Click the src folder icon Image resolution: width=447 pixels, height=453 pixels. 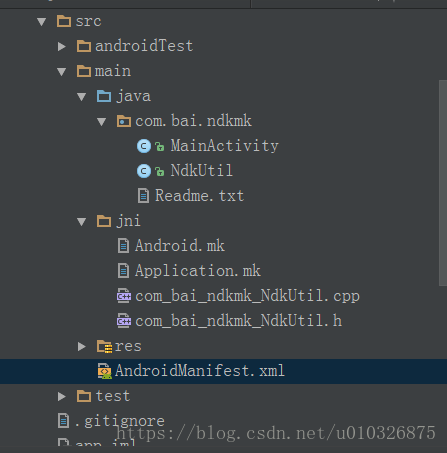64,21
